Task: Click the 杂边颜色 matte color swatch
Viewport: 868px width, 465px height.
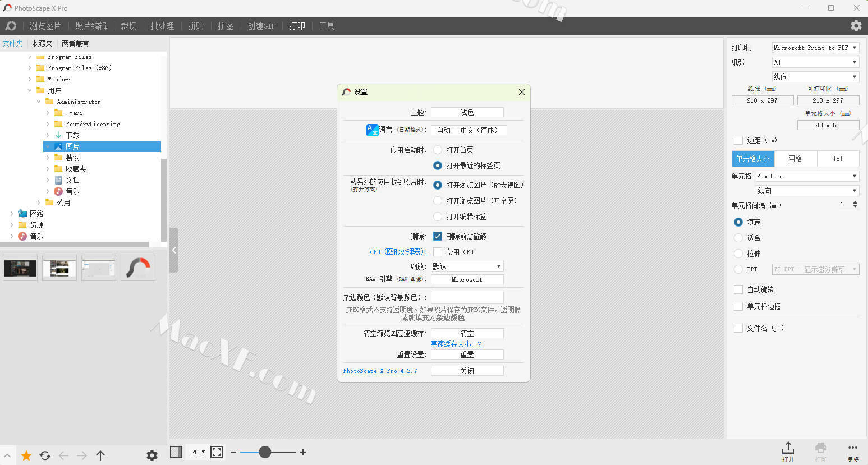Action: click(467, 297)
